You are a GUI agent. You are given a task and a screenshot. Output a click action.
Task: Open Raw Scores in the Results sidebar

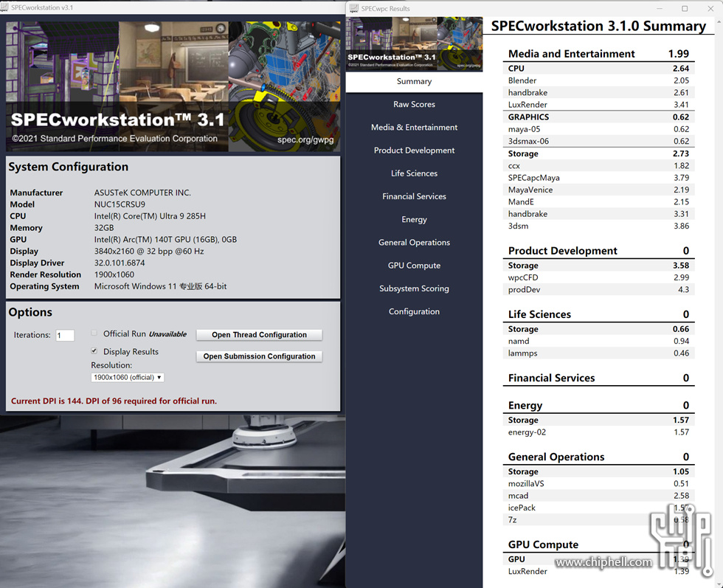(414, 104)
